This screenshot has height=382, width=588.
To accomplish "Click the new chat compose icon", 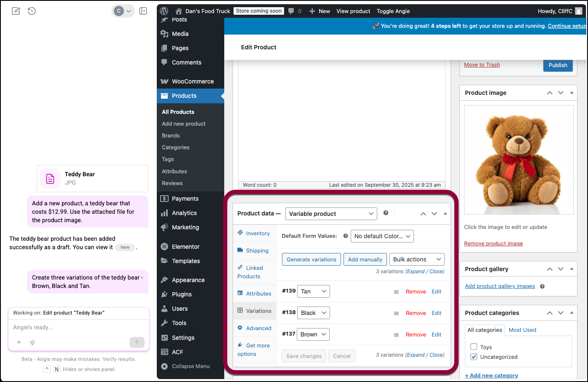I will tap(16, 11).
